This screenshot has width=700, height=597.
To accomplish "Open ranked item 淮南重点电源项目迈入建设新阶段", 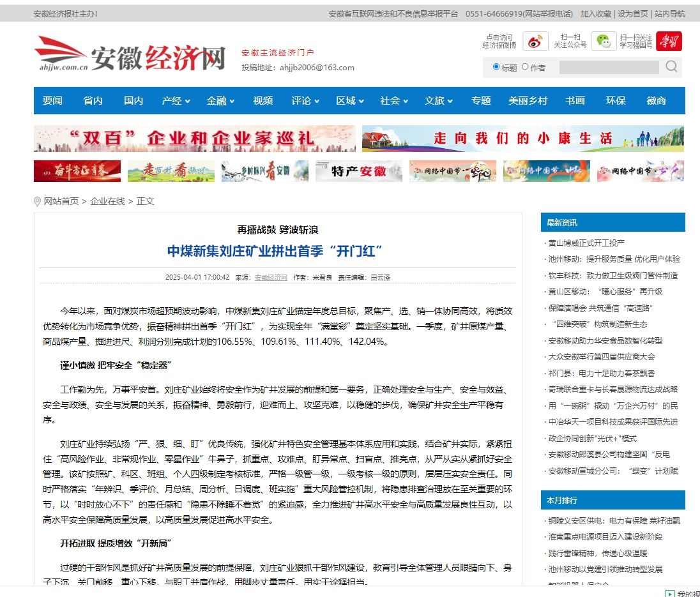I will pos(605,537).
